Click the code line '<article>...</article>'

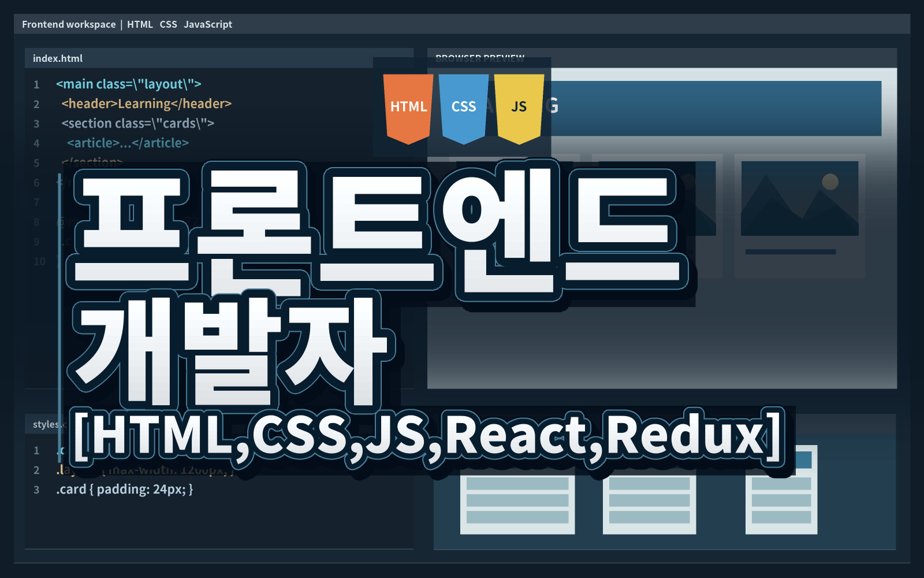coord(128,143)
